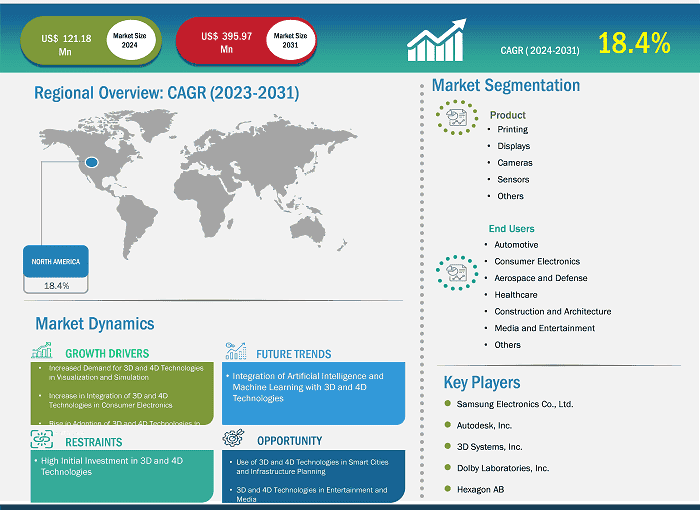This screenshot has width=700, height=510.
Task: Click Dolby Laboratories, Inc. in Key Players
Action: [x=503, y=468]
